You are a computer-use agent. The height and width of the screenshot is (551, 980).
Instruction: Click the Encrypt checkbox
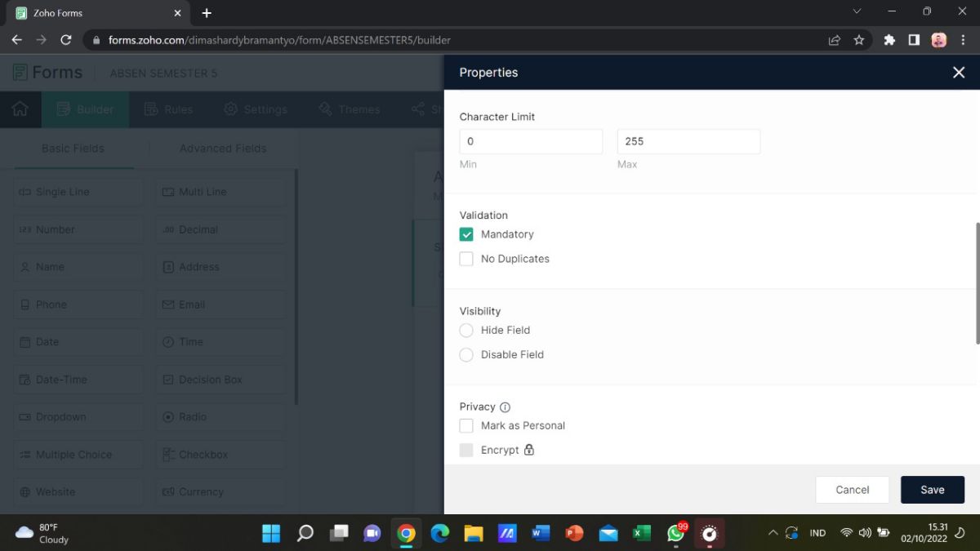pos(466,450)
